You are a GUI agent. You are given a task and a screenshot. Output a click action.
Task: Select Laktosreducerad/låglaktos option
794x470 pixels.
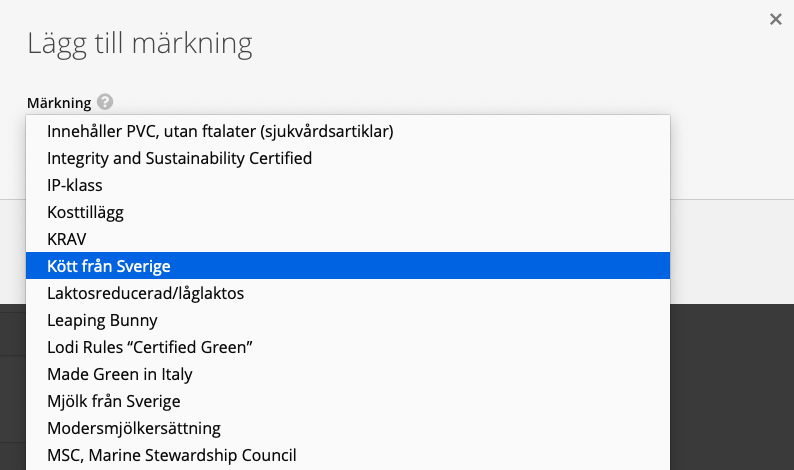pos(348,293)
